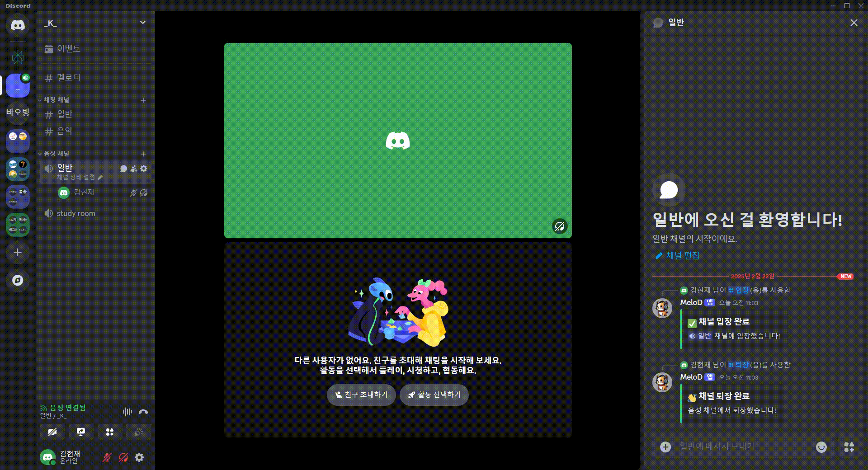Screen dimensions: 868x470
Task: Select the 일반 voice channel row
Action: [x=95, y=172]
